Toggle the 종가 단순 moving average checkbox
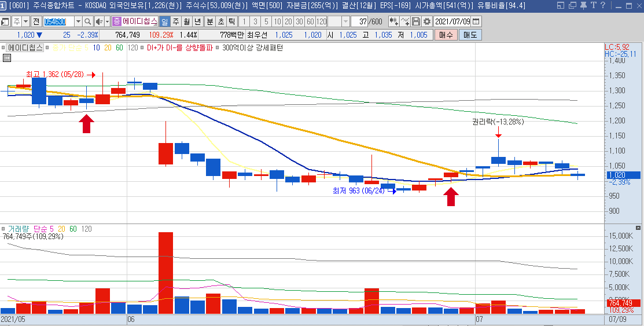 pos(48,47)
